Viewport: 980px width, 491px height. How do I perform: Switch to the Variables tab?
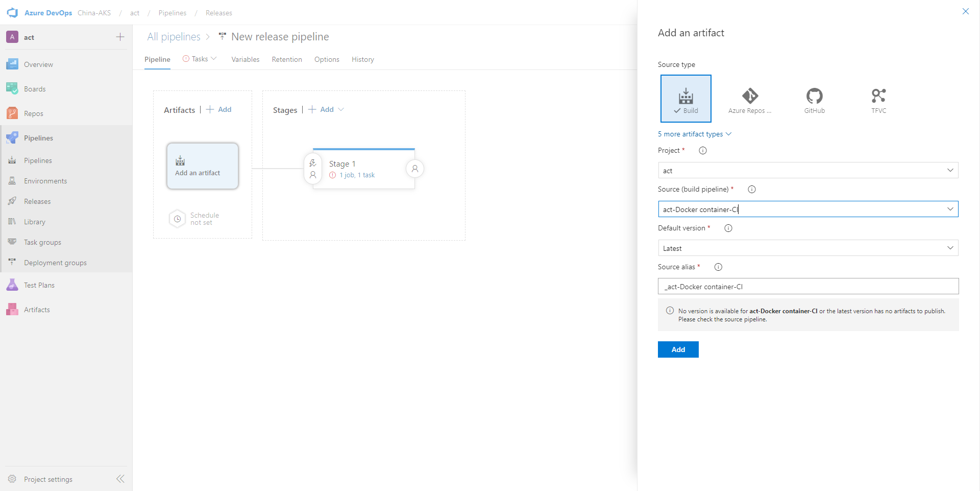pos(245,59)
